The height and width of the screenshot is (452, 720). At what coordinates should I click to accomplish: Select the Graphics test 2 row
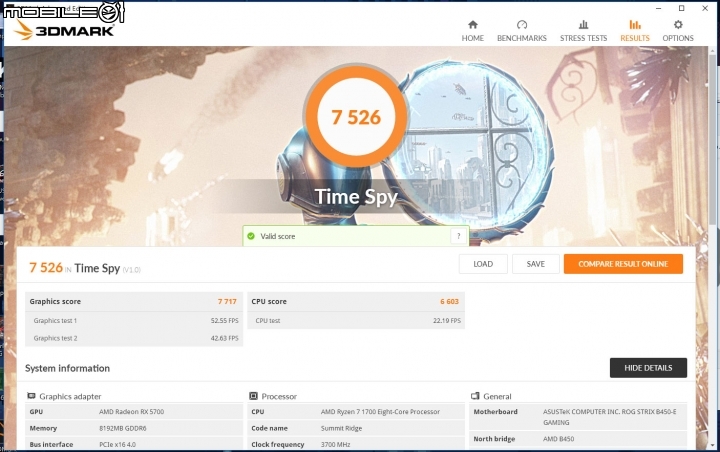click(x=134, y=338)
